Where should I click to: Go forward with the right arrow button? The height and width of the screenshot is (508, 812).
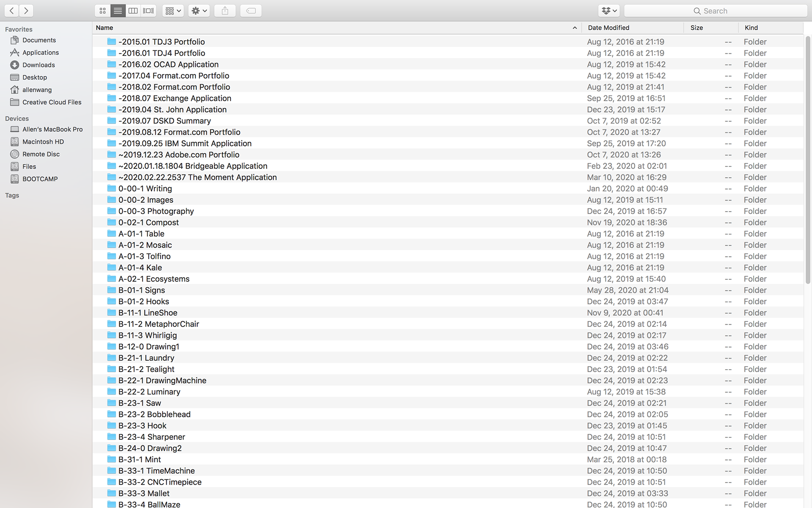(x=26, y=11)
